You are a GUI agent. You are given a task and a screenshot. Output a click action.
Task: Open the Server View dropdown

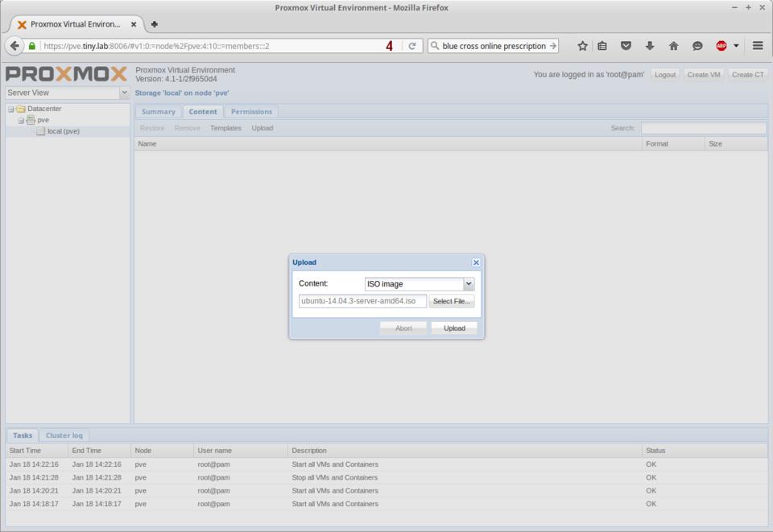[124, 93]
